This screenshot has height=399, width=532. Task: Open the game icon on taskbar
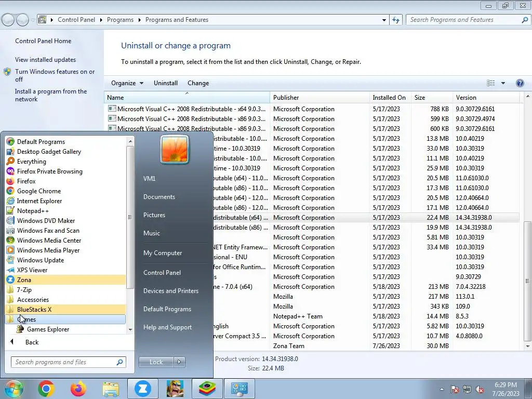click(175, 389)
